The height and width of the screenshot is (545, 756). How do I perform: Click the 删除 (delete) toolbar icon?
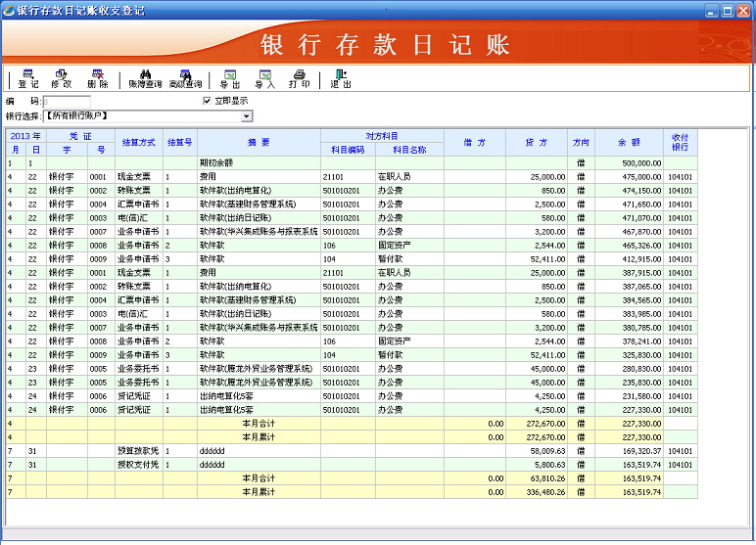click(x=97, y=78)
